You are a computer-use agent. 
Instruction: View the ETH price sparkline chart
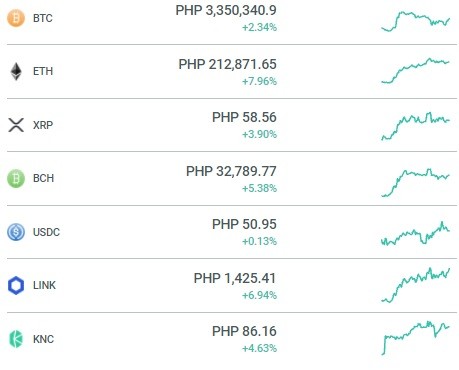[x=415, y=71]
